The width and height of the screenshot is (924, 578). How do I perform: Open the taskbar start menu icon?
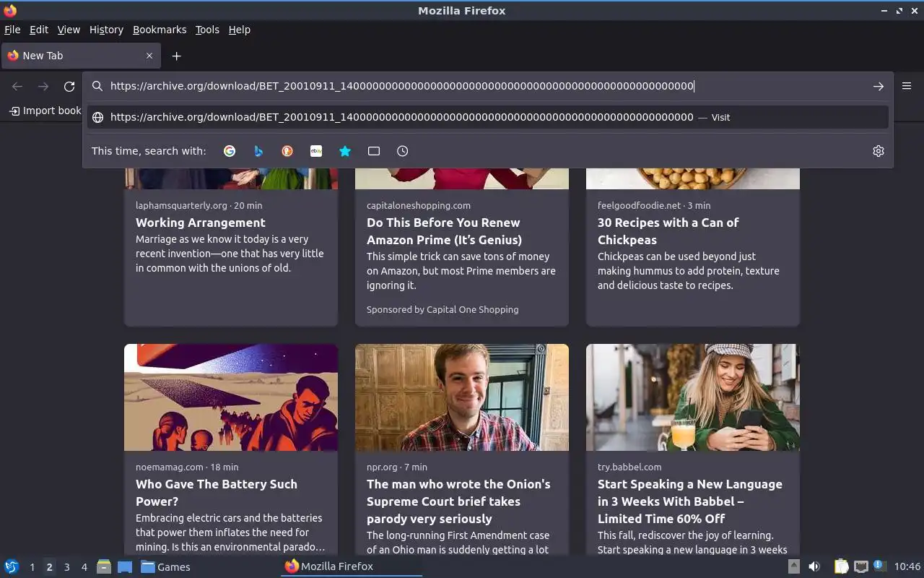[x=11, y=566]
